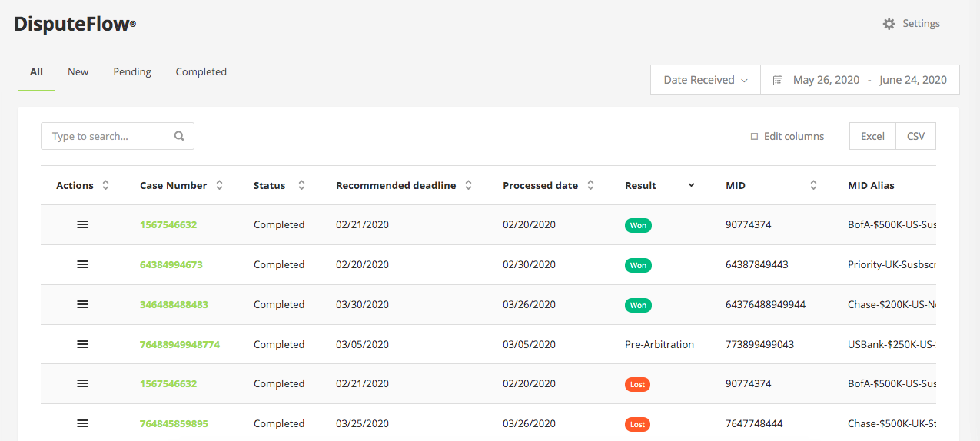The height and width of the screenshot is (441, 980).
Task: Open actions menu for the Lost 1567546632 row
Action: pyautogui.click(x=82, y=383)
